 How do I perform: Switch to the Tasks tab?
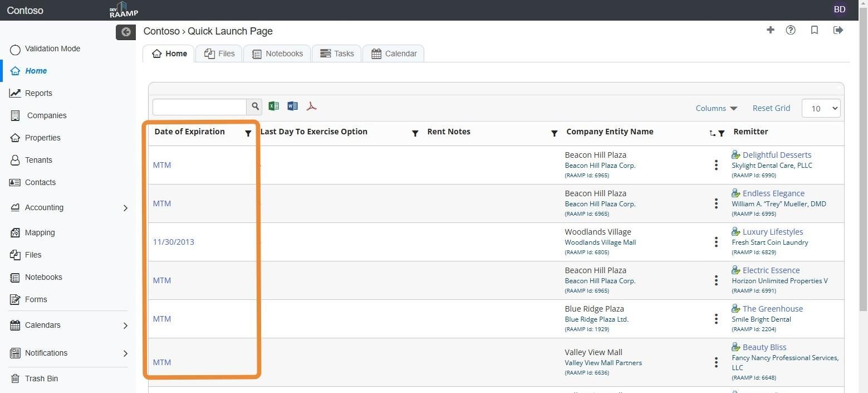click(x=336, y=54)
